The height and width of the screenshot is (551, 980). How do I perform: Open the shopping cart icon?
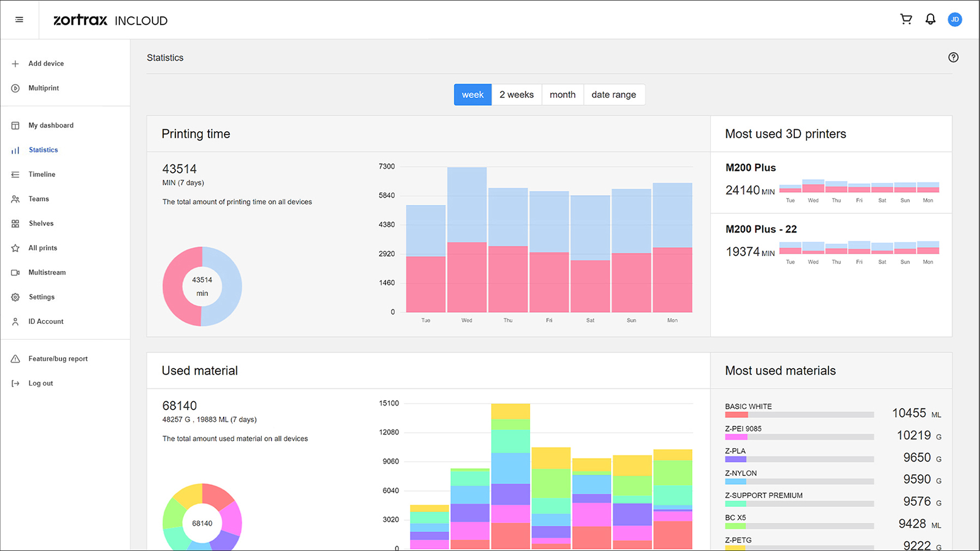[906, 20]
